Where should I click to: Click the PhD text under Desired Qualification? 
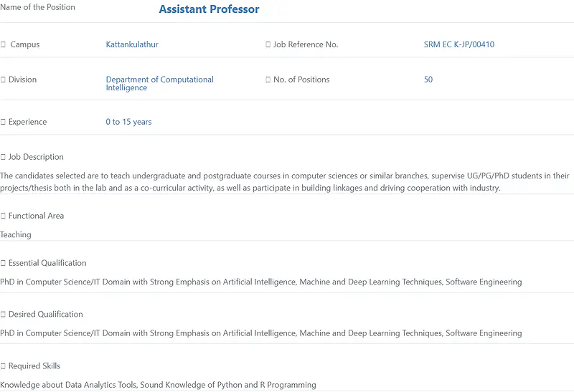[261, 333]
